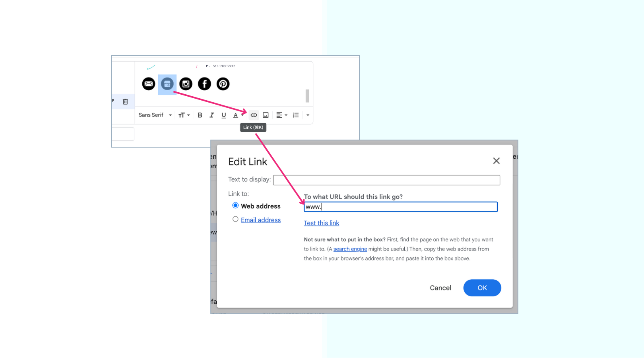Select the Google Business storefront icon

(167, 84)
